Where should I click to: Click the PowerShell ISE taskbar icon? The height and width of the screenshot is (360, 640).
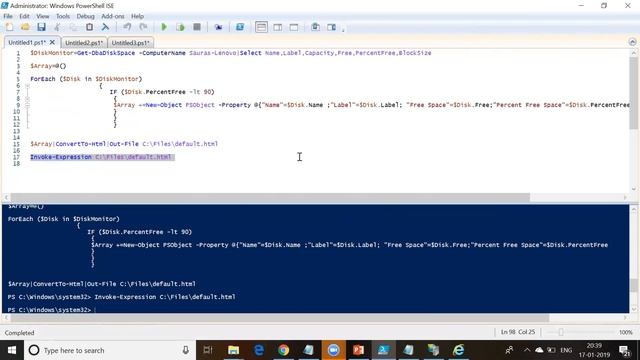click(384, 350)
